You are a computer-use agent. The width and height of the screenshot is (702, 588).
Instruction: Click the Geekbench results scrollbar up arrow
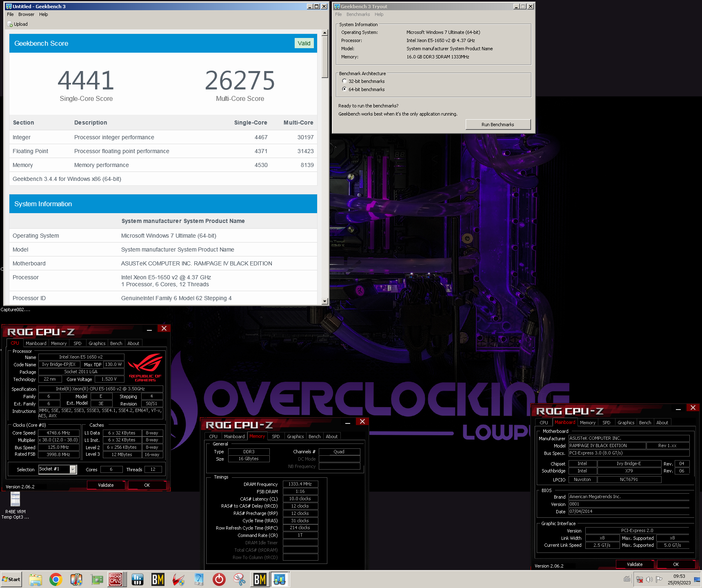(x=325, y=33)
